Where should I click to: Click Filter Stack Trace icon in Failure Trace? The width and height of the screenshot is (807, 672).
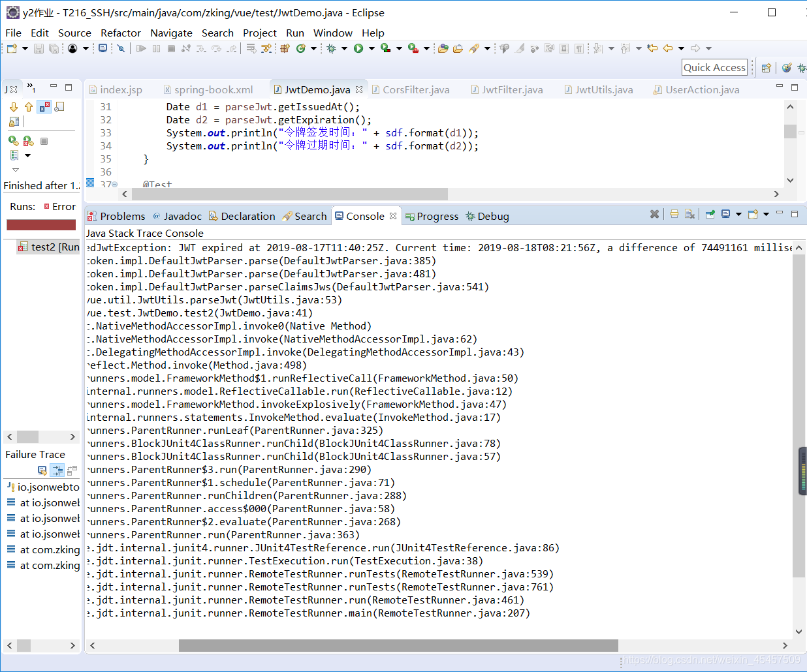pyautogui.click(x=57, y=470)
